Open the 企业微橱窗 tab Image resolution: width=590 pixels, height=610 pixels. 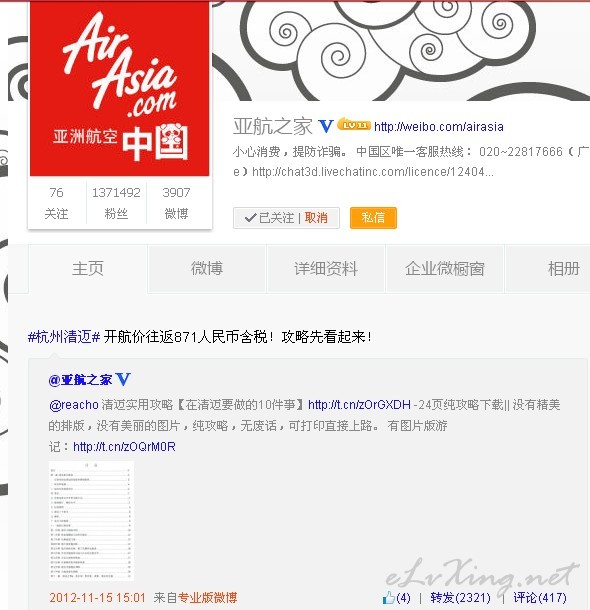(x=445, y=269)
